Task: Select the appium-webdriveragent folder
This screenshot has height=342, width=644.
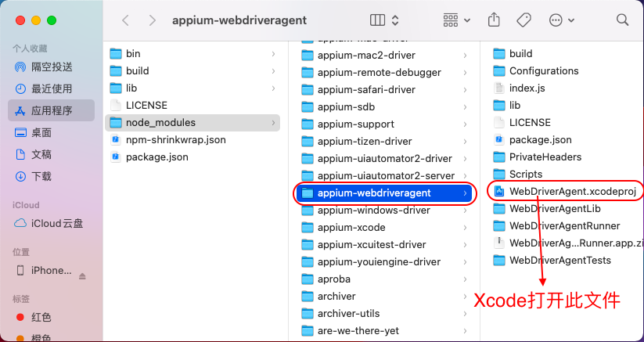Action: (x=384, y=193)
